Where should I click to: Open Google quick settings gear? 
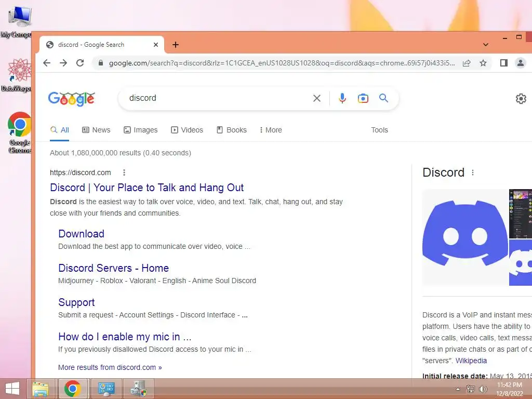[x=521, y=98]
